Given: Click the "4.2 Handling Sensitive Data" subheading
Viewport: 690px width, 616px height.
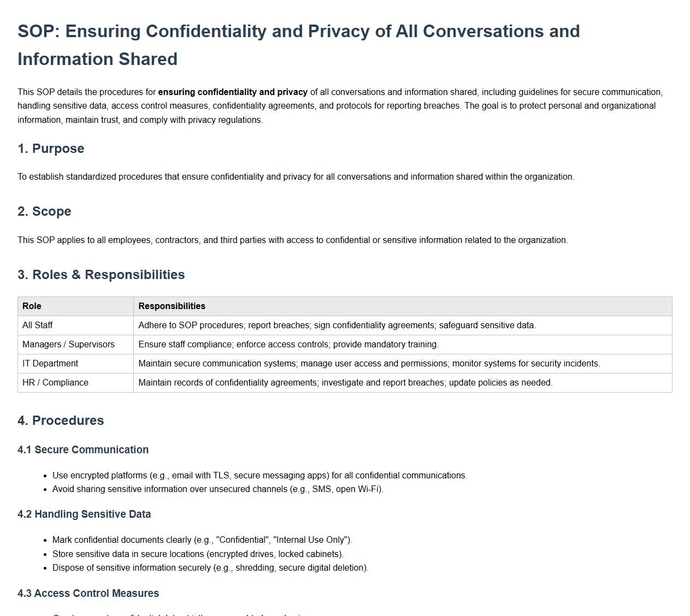Looking at the screenshot, I should (84, 514).
